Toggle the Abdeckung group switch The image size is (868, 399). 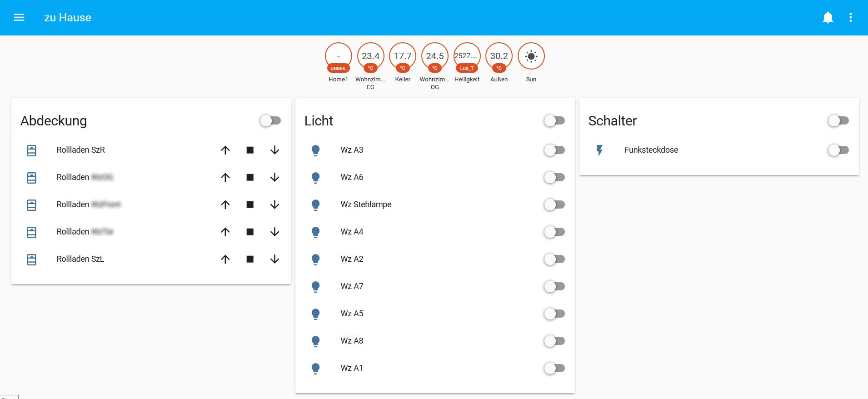[270, 120]
